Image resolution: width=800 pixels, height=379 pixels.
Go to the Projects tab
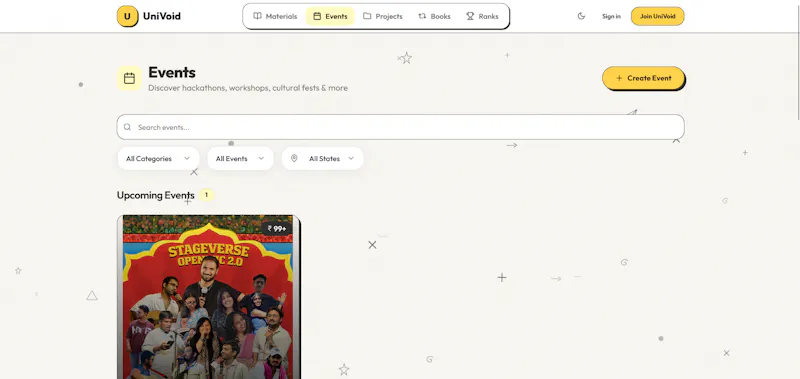(x=383, y=16)
